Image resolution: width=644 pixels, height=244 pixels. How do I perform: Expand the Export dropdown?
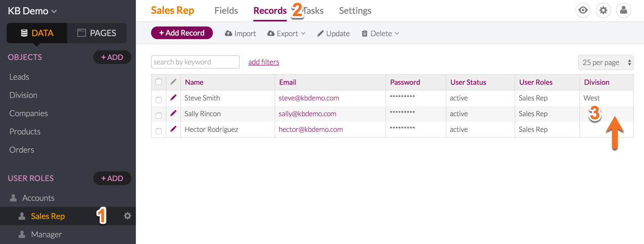(x=286, y=33)
